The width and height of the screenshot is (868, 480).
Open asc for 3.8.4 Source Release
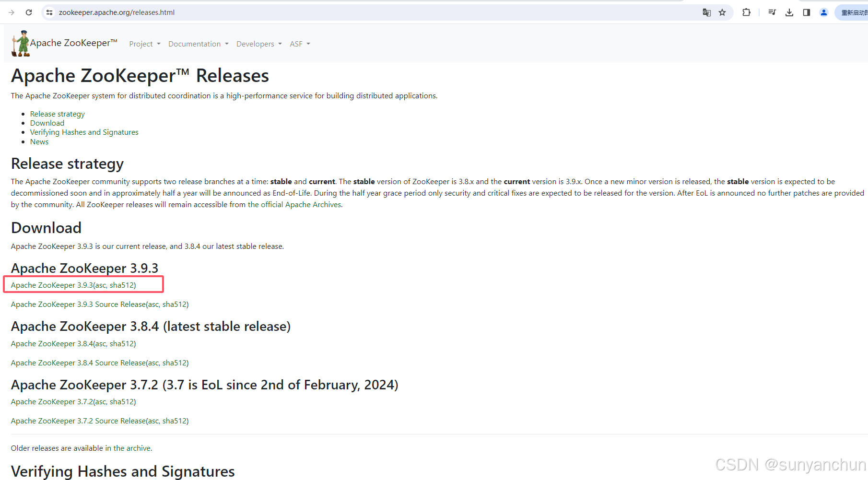[153, 363]
